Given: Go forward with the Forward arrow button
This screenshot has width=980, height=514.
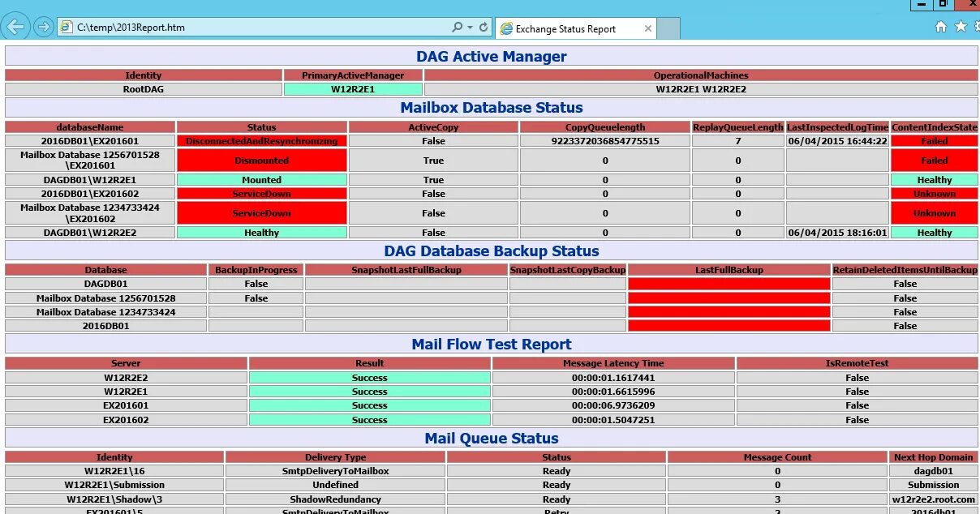Looking at the screenshot, I should 44,27.
